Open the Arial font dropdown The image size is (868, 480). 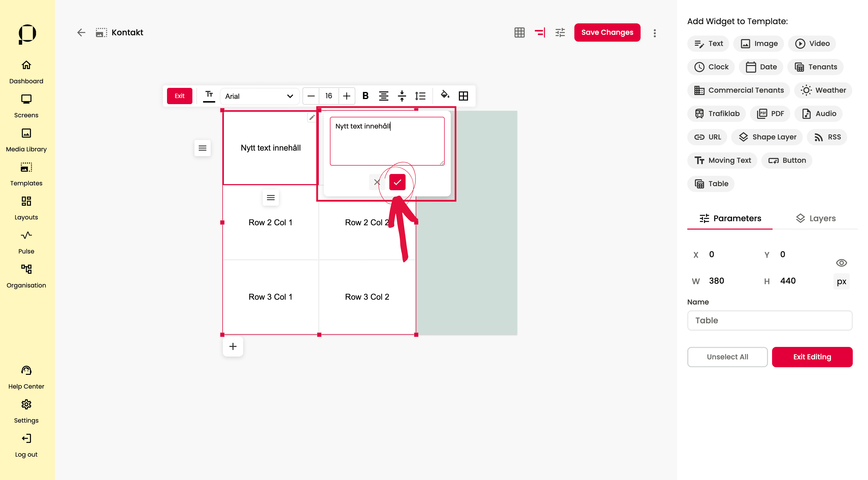[259, 96]
